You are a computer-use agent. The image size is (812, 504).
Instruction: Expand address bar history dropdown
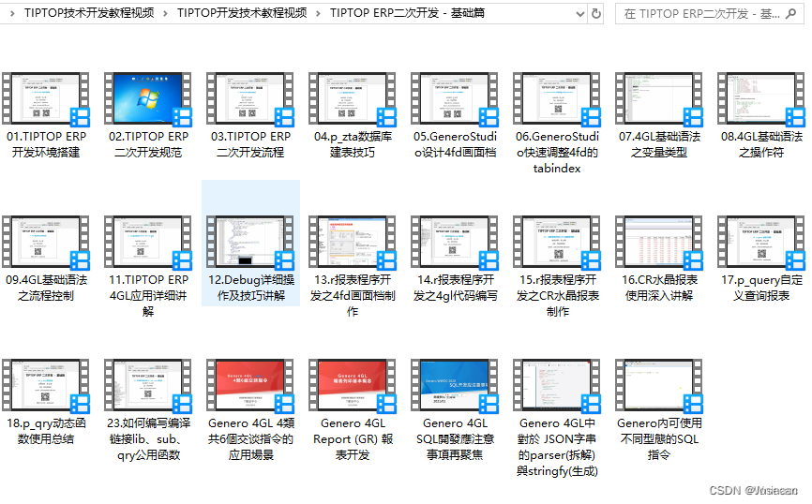coord(580,14)
